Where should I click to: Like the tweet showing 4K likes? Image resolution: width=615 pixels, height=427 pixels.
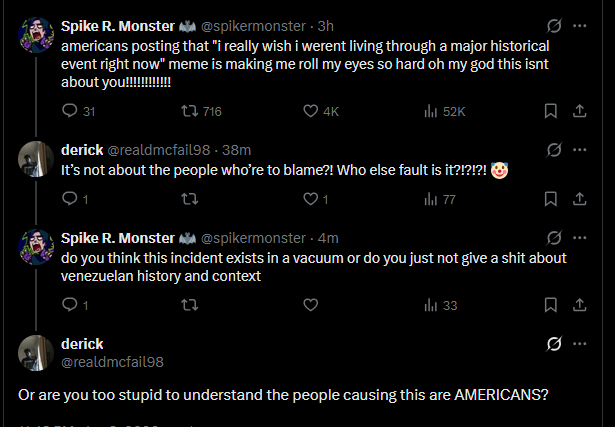point(310,112)
